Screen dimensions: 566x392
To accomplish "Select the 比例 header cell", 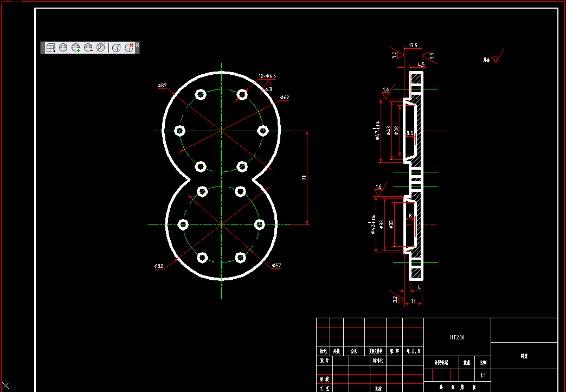I will tap(483, 363).
